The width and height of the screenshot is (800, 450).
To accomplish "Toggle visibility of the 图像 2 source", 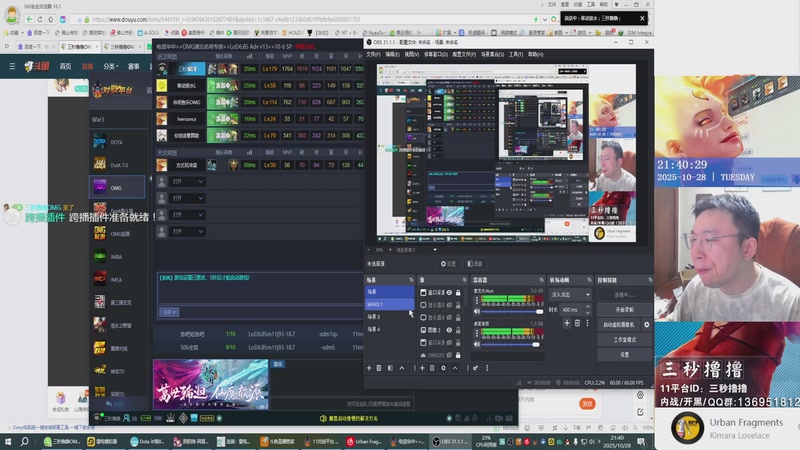I will coord(449,330).
